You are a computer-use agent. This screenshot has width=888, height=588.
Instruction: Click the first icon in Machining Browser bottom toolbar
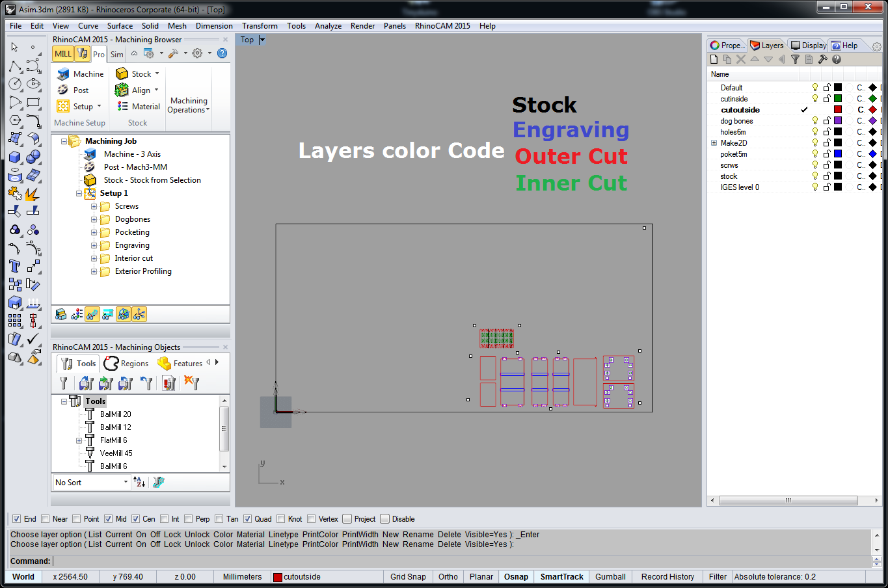(x=61, y=315)
